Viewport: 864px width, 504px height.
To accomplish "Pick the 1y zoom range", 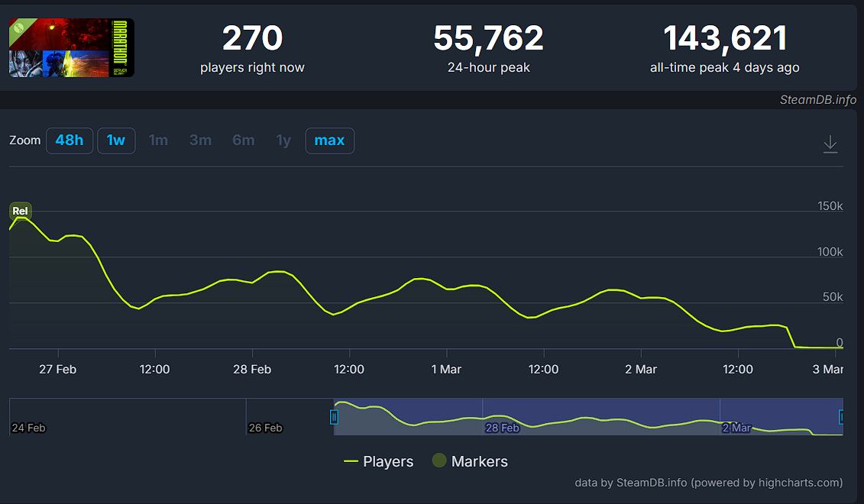I will [283, 141].
